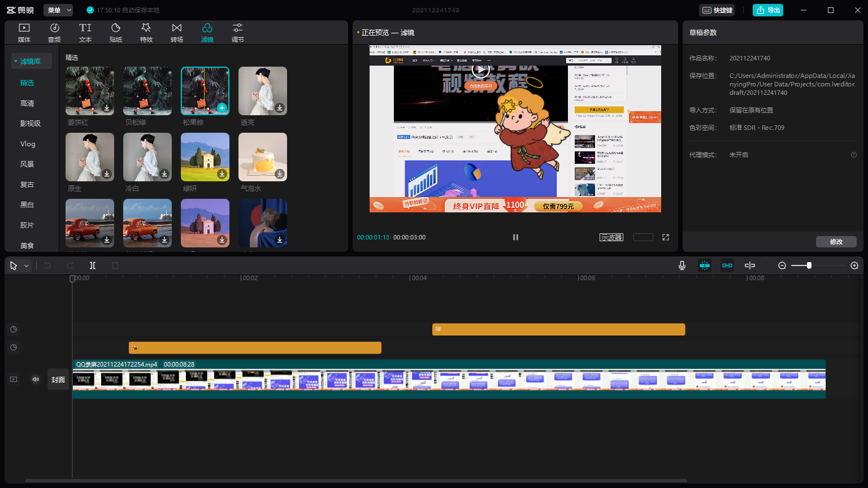This screenshot has height=488, width=868.
Task: Select the arrow selection tool
Action: click(x=14, y=266)
